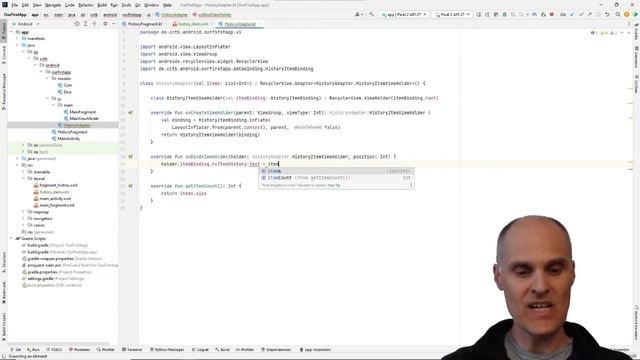640x360 pixels.
Task: Click the Git commit checkmark icon
Action: pos(581,14)
